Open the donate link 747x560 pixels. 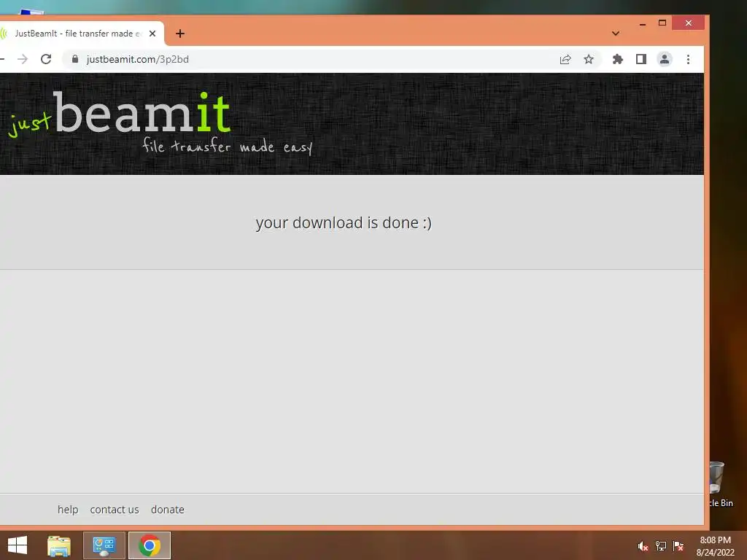pos(167,510)
